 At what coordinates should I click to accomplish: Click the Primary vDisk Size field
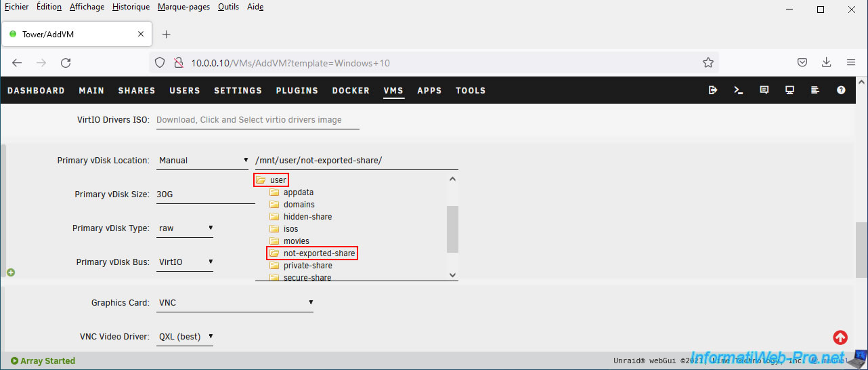point(204,194)
